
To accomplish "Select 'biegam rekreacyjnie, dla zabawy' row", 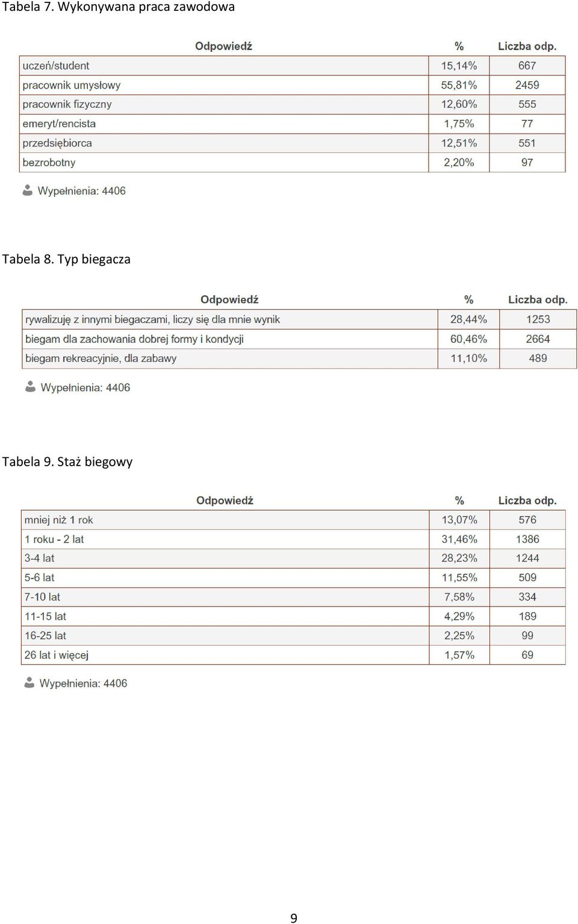I will click(x=299, y=358).
